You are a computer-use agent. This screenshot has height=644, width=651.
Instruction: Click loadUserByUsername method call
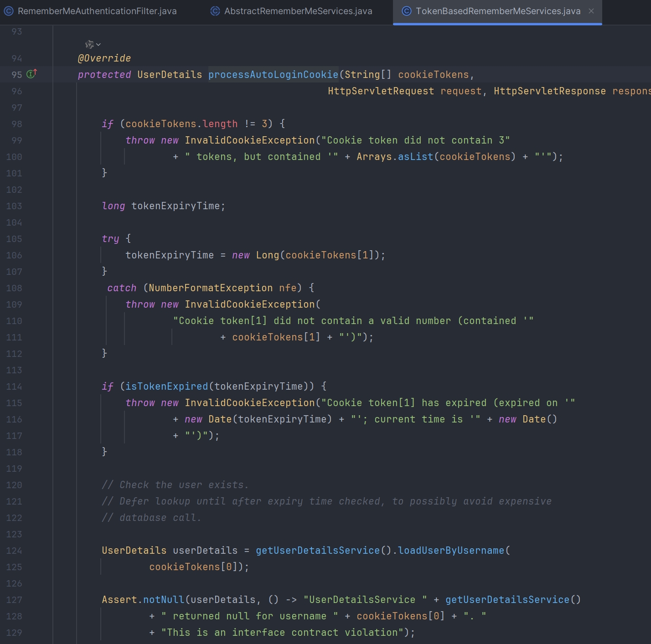[451, 551]
